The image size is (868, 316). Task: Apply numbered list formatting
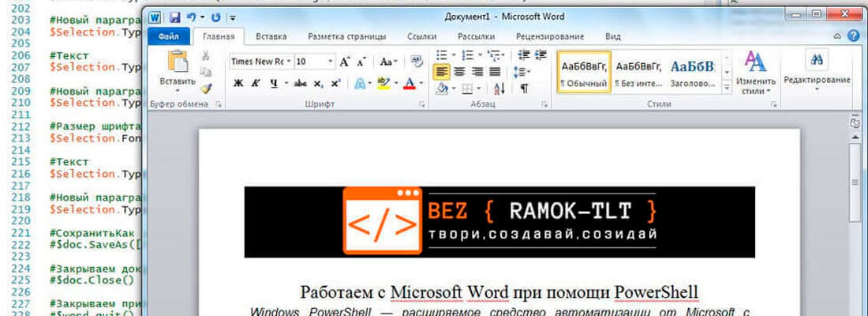(468, 55)
